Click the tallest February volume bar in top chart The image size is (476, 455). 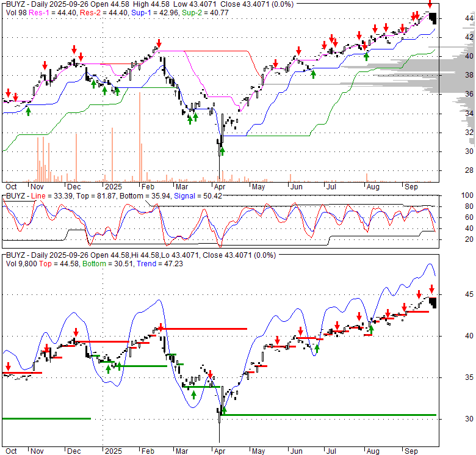(x=140, y=137)
